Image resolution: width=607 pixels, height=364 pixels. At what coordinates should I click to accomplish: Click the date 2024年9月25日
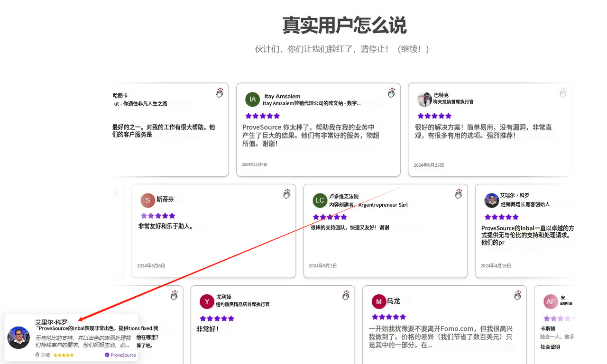coord(429,165)
